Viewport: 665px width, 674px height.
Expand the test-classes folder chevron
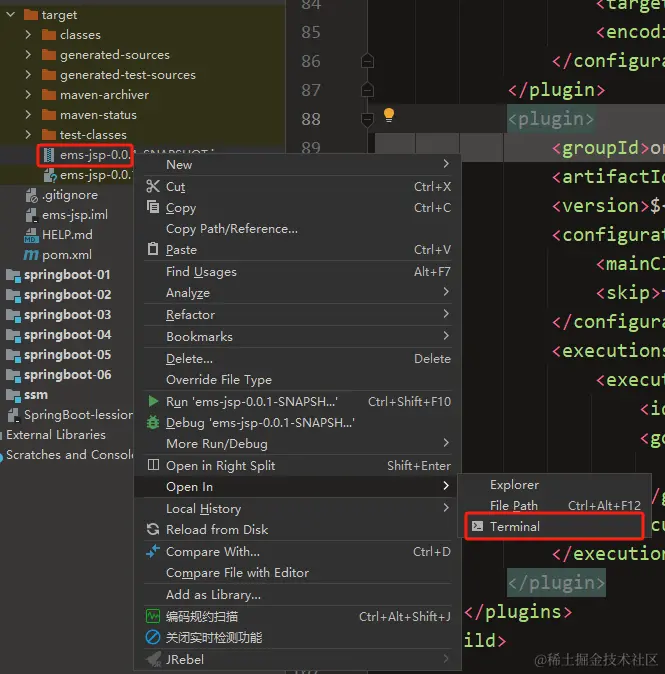(x=28, y=135)
